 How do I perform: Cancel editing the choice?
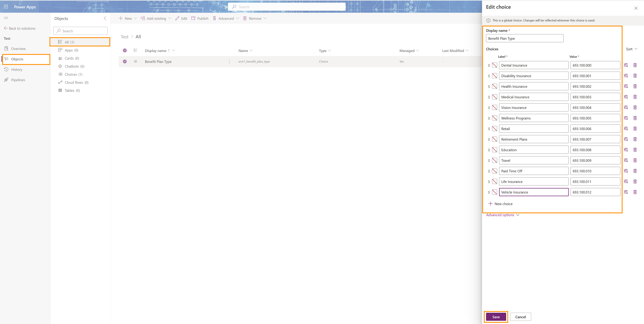[x=520, y=317]
